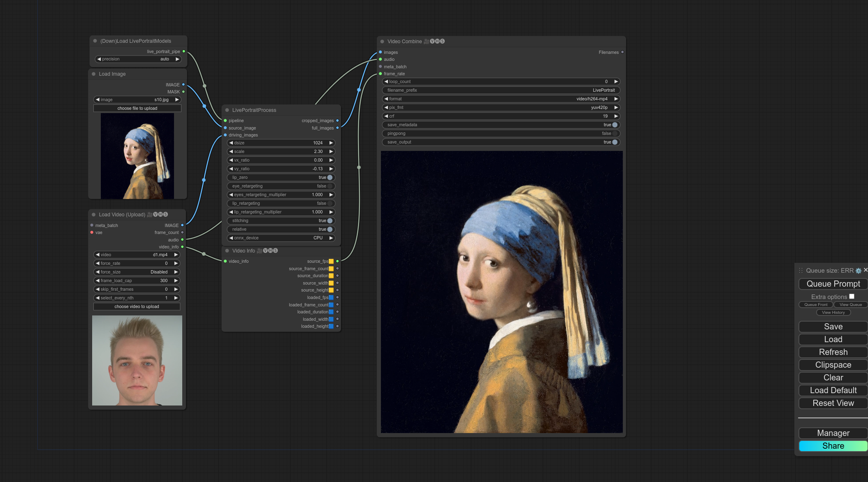Click the source_fps output socket
Image resolution: width=868 pixels, height=482 pixels.
point(337,261)
